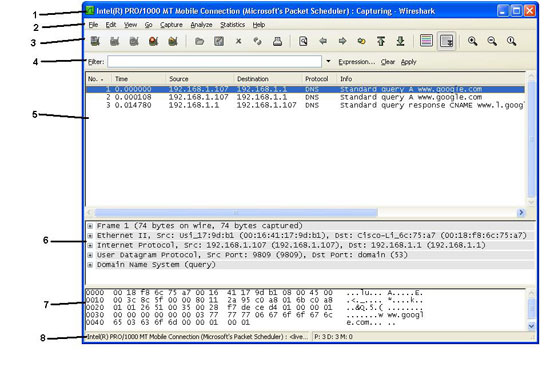Start a new live capture
Screen dimensions: 550x383
(x=134, y=41)
